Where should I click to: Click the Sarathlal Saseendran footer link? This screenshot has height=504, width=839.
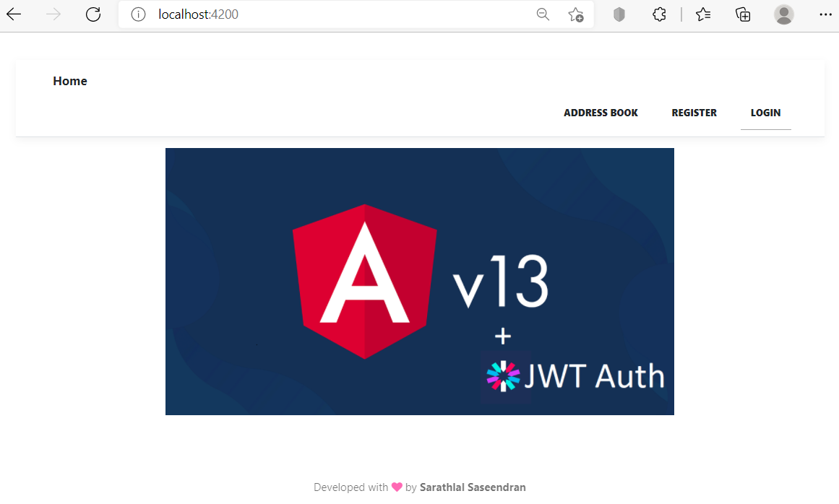click(x=473, y=487)
